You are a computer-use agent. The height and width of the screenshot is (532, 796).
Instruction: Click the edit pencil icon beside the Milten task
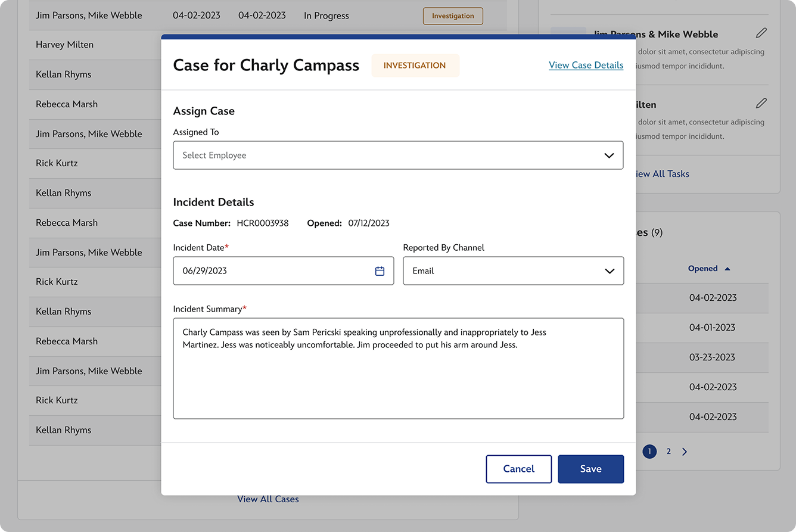[x=761, y=104]
